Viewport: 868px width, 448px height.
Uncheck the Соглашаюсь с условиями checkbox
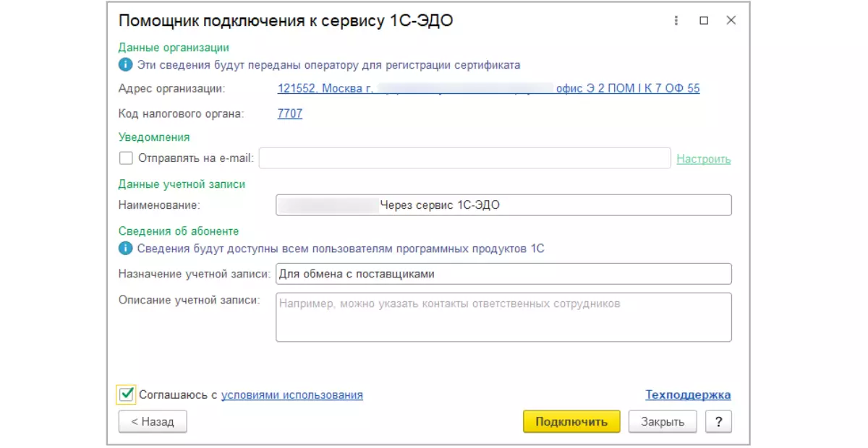click(x=127, y=395)
